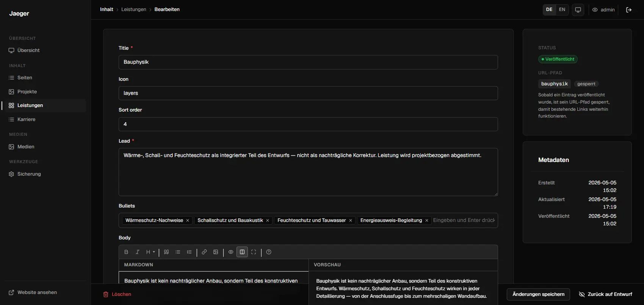The height and width of the screenshot is (305, 644).
Task: Focus the Title input field
Action: coord(308,62)
